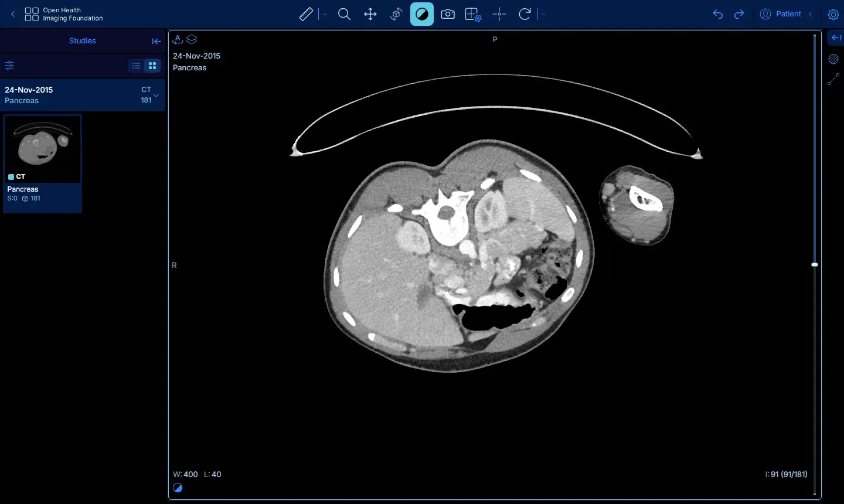Viewport: 844px width, 504px height.
Task: Select the Pancreas CT series thumbnail
Action: (x=42, y=163)
